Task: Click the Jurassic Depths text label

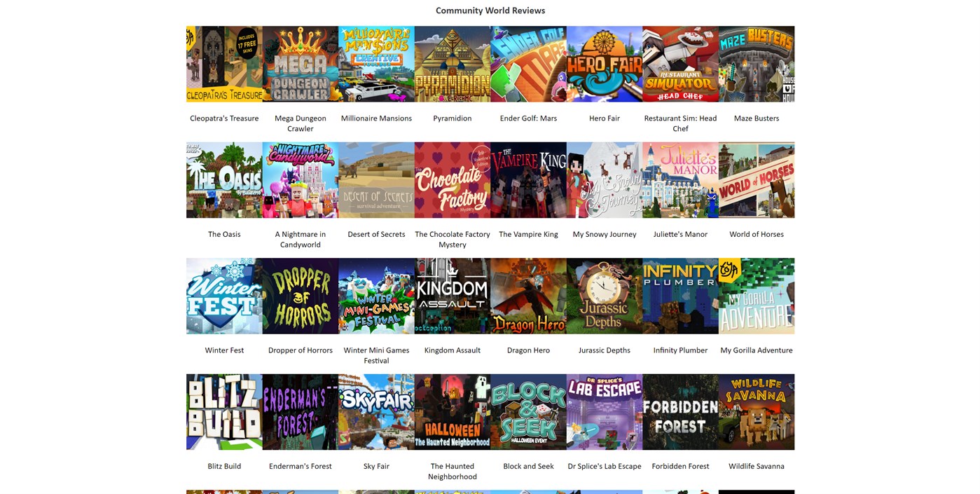Action: tap(605, 350)
